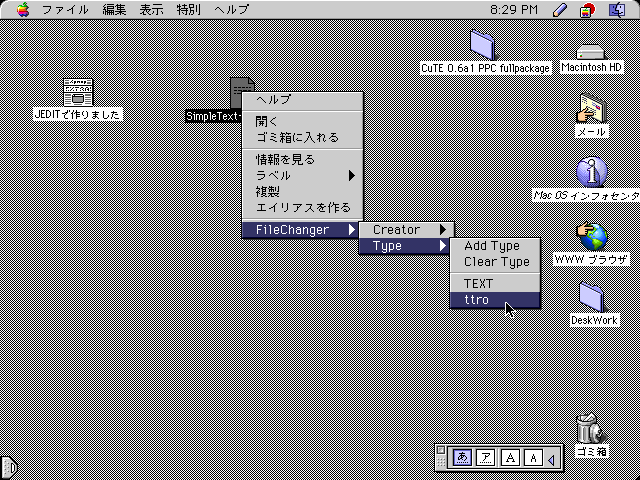This screenshot has height=480, width=640.
Task: Expand the Creator submenu
Action: (x=407, y=230)
